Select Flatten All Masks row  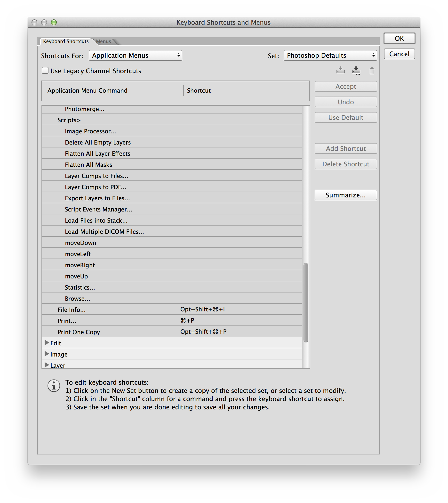coord(172,164)
